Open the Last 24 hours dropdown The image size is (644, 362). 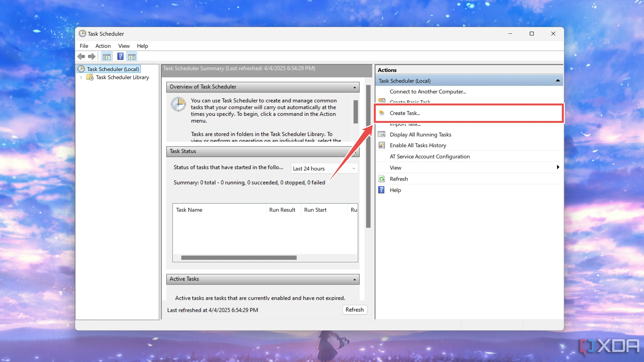(x=324, y=169)
